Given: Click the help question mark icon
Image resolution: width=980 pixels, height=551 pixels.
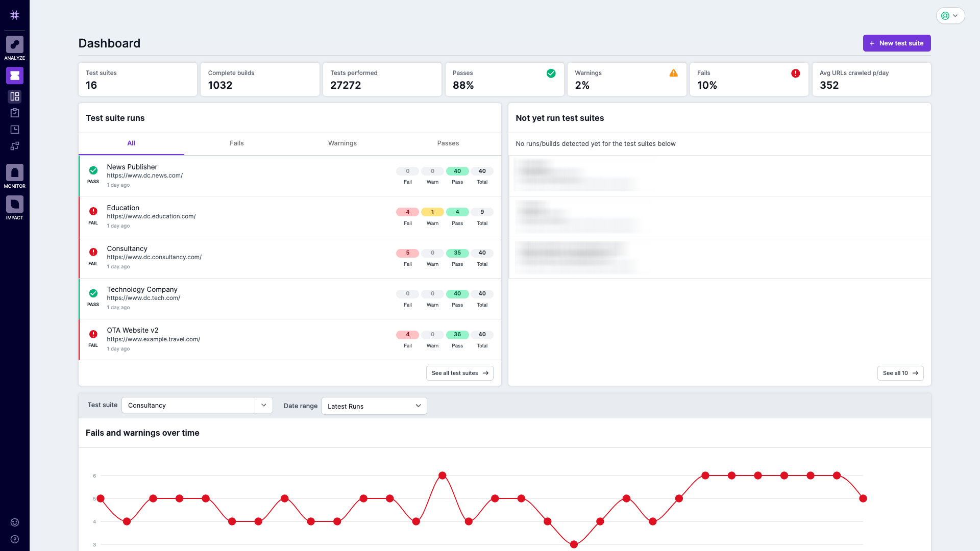Looking at the screenshot, I should click(14, 539).
